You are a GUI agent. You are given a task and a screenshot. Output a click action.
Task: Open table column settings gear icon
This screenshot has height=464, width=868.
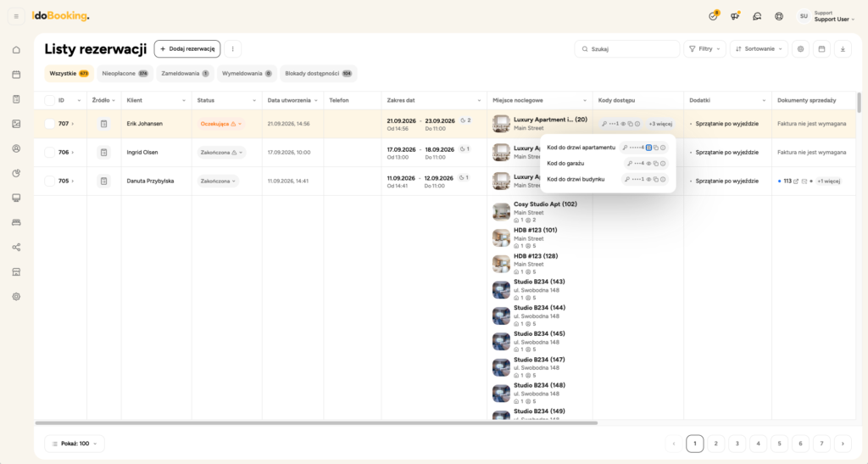[800, 48]
